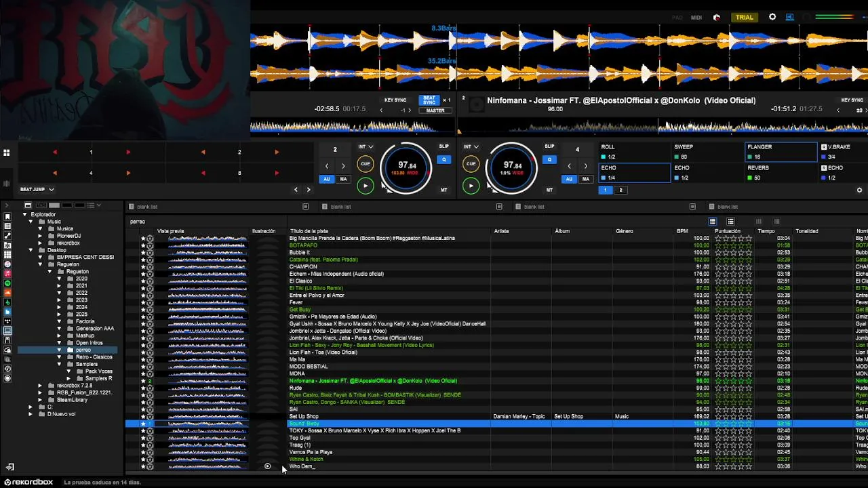Switch to effects bank 2
Screen dimensions: 868x488
click(x=620, y=190)
